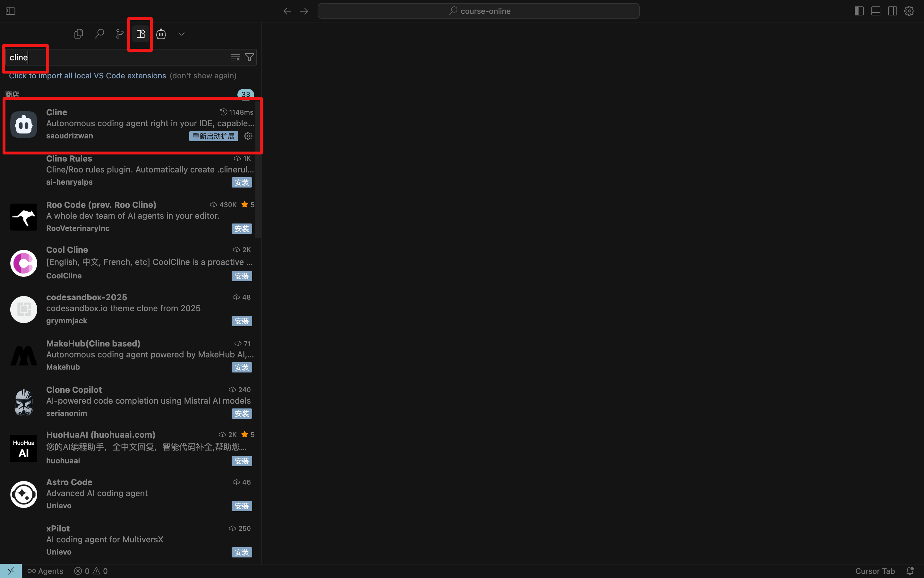924x578 pixels.
Task: Open the remote window status bar icon
Action: (11, 571)
